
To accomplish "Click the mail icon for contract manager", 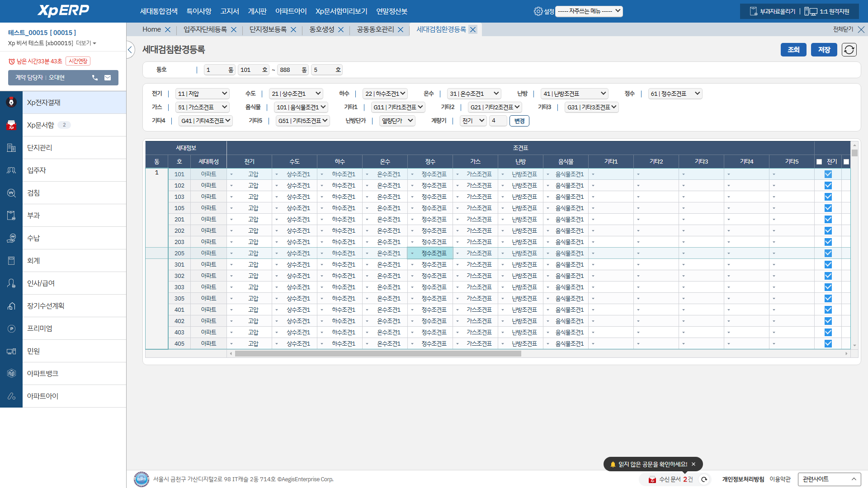I will point(108,78).
